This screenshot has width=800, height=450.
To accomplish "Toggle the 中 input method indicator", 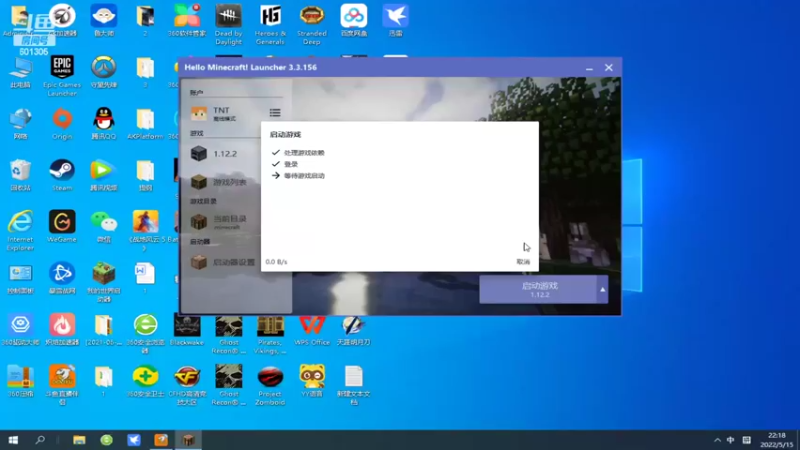I will click(731, 440).
